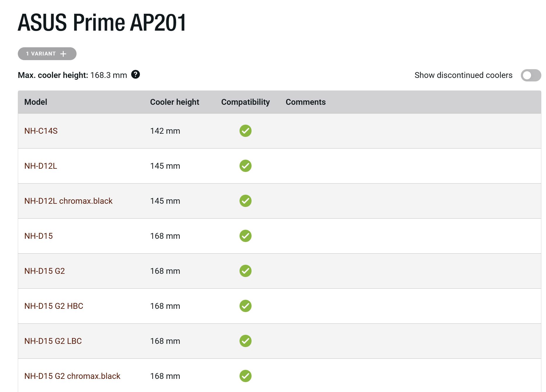Viewport: 546px width, 392px height.
Task: Click 168 mm in the NH-D15 row
Action: [165, 236]
